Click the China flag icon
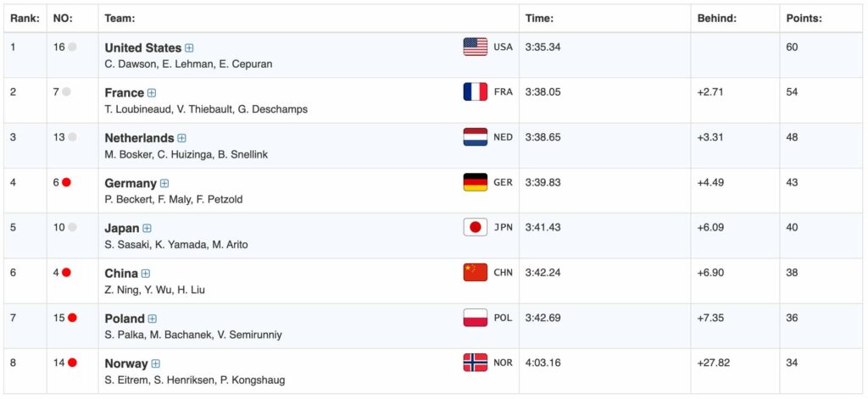The height and width of the screenshot is (399, 868). click(475, 273)
